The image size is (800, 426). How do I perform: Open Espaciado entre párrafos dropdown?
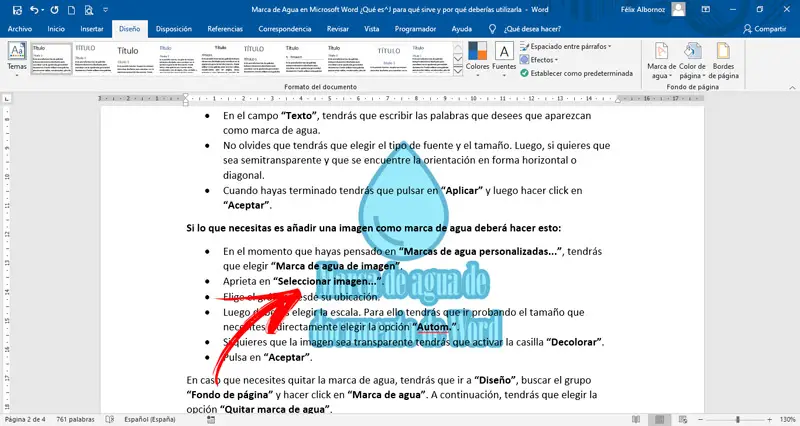[x=565, y=46]
